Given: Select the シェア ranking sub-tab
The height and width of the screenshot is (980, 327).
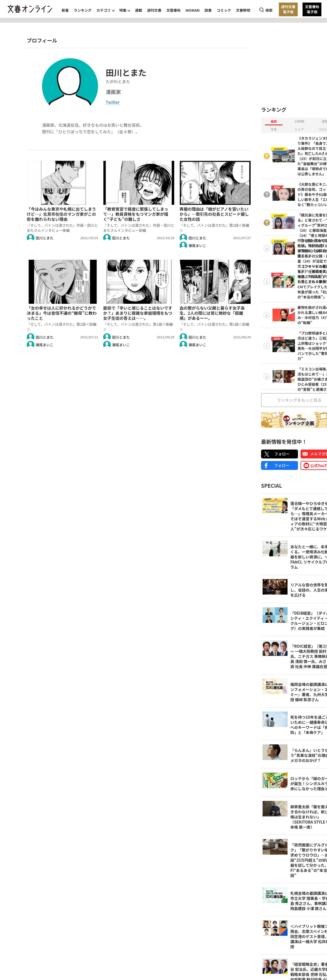Looking at the screenshot, I should (299, 129).
